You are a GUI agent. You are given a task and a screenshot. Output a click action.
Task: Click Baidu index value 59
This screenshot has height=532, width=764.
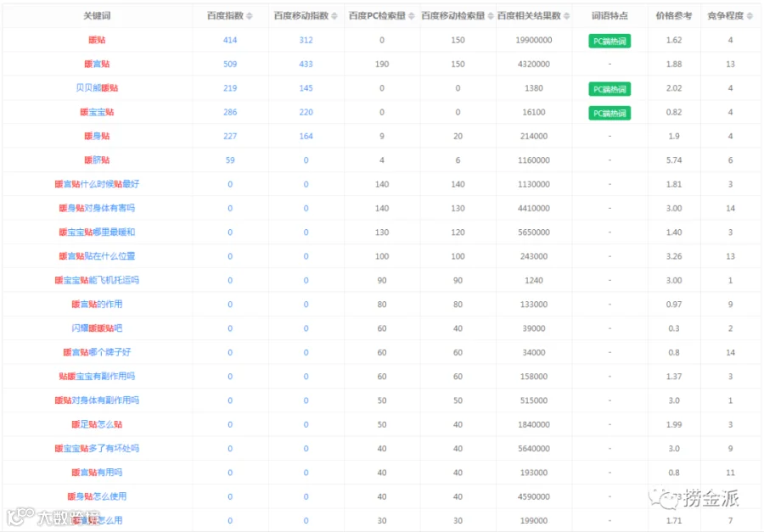click(x=230, y=160)
